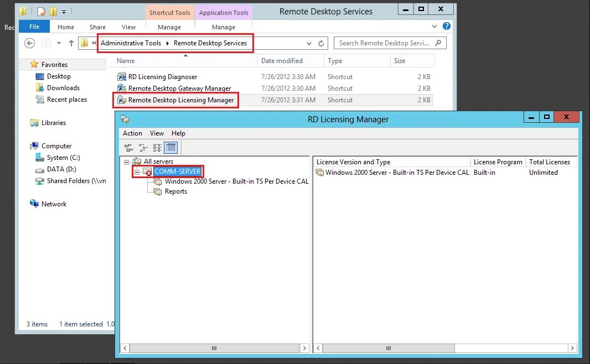This screenshot has width=590, height=364.
Task: Click the License Version and Type column header
Action: coord(392,162)
